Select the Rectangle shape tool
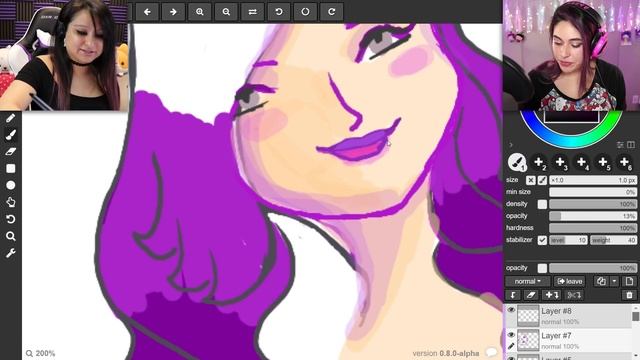Screen dimensions: 640x360 11,169
